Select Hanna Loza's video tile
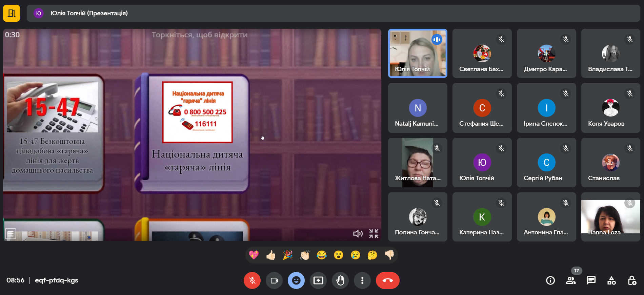This screenshot has height=295, width=644. [x=610, y=217]
